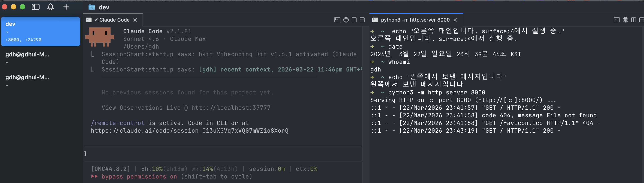Click the favicon.ico 404 log line
Screen dimensions: 644x183
tap(486, 123)
